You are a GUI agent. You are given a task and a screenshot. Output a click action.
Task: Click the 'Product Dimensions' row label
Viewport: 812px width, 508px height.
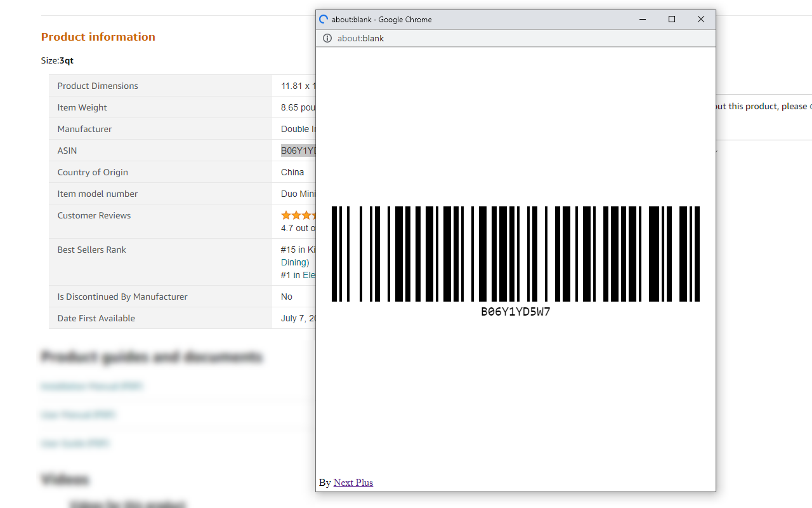98,86
